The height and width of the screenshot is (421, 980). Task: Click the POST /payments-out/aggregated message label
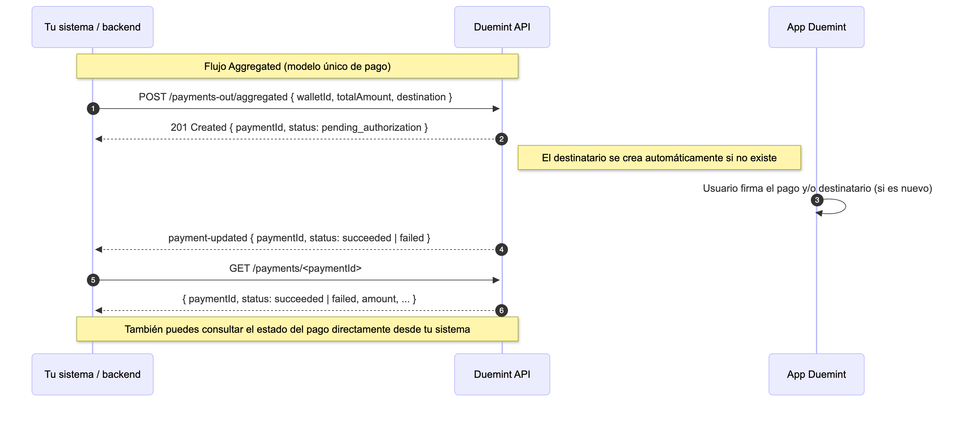click(x=295, y=97)
